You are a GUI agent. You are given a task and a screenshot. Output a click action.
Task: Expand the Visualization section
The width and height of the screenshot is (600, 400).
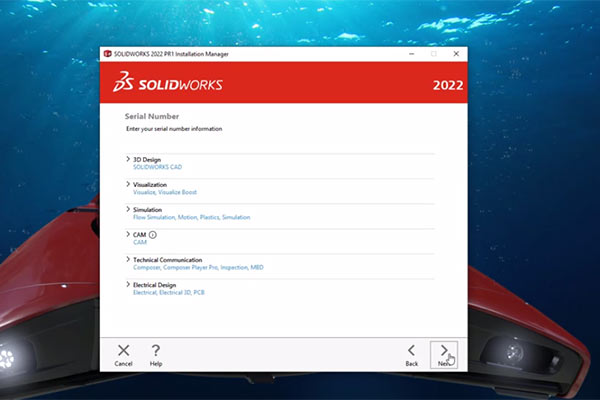(128, 184)
